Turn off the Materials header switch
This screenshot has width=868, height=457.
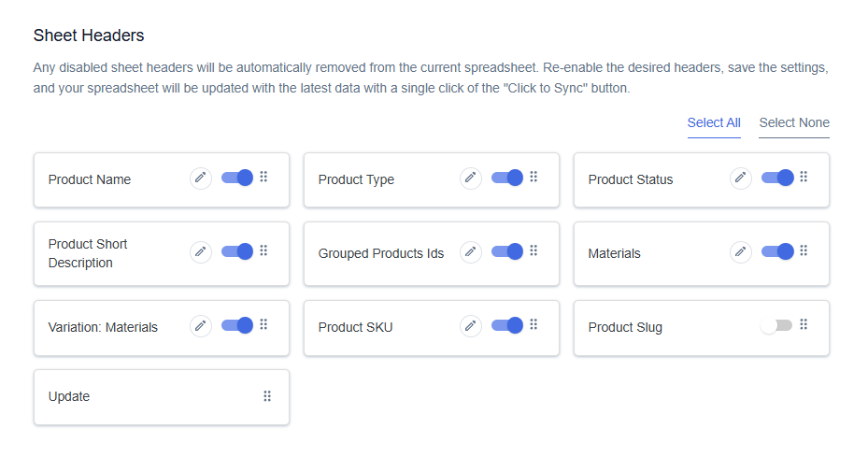[777, 251]
